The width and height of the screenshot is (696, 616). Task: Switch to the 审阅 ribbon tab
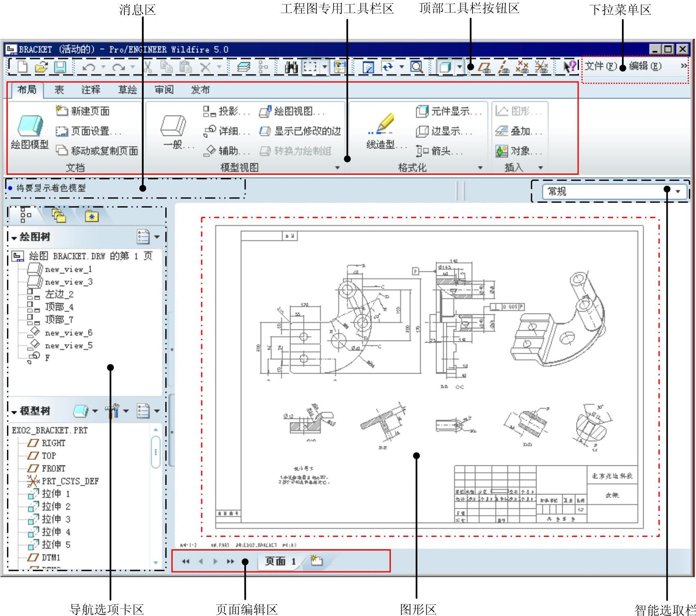coord(164,90)
